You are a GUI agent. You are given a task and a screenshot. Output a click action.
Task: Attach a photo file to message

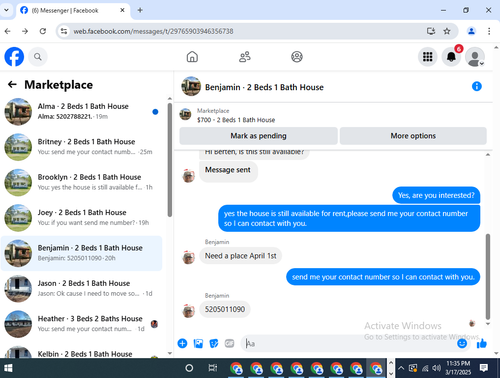point(198,343)
